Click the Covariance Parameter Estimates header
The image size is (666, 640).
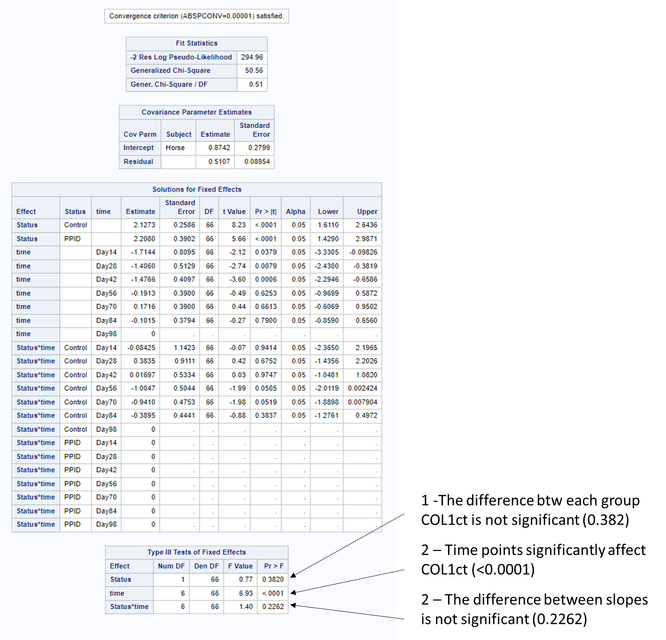pyautogui.click(x=197, y=112)
